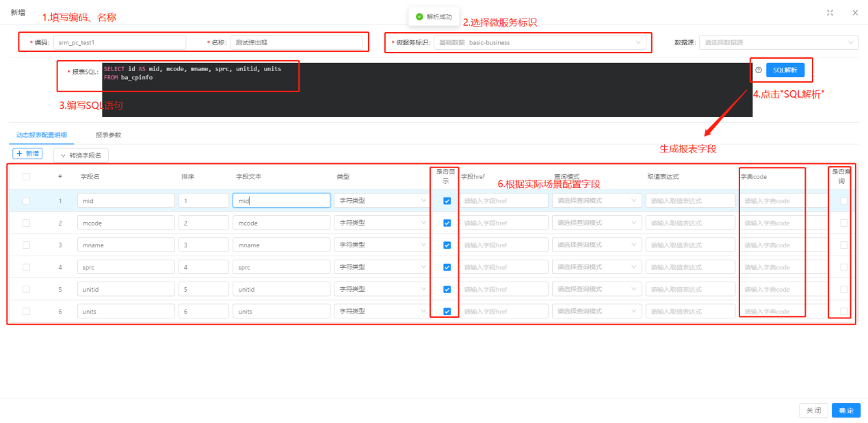Click the 确定 button to confirm
The image size is (868, 423).
(x=846, y=410)
